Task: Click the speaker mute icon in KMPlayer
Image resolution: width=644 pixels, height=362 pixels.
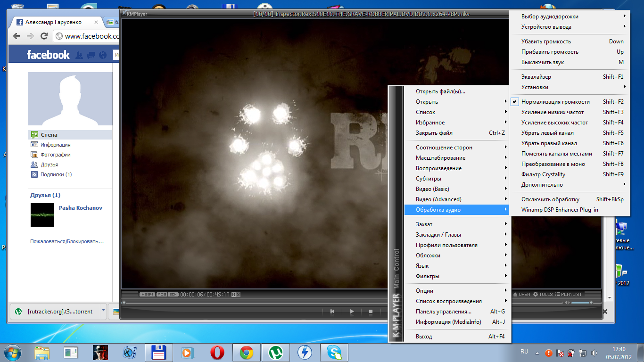Action: point(567,303)
